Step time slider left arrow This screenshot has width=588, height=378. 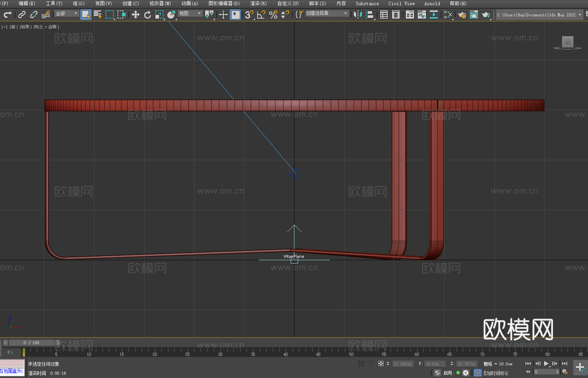point(5,343)
